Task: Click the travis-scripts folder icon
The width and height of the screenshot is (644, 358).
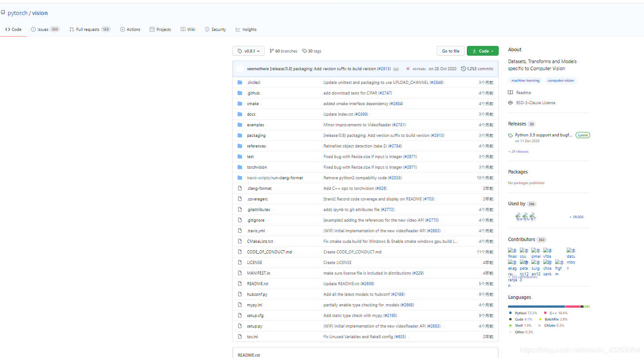Action: click(x=240, y=178)
